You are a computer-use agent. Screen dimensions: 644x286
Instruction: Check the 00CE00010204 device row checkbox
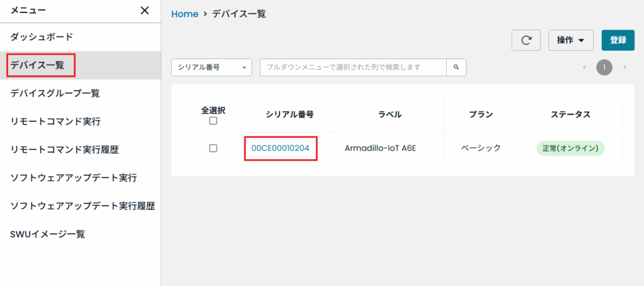(213, 148)
